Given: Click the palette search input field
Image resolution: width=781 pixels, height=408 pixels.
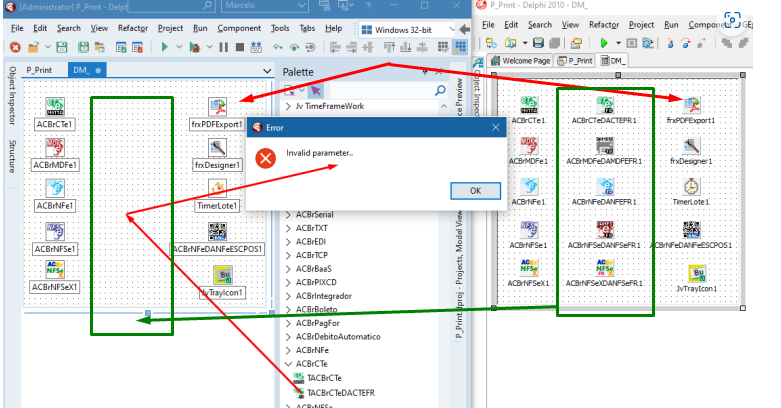Looking at the screenshot, I should pyautogui.click(x=381, y=91).
